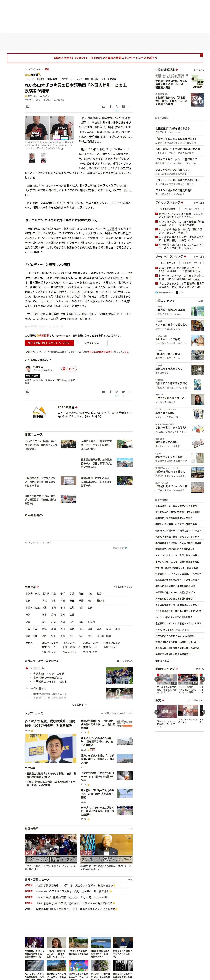Open もっと見る in 2024衆院選 promo box
Screen dimensions: 210x980
(x=93, y=416)
